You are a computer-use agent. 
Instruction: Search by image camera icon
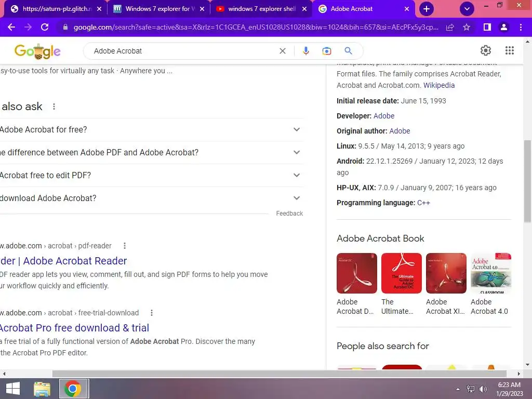[326, 51]
